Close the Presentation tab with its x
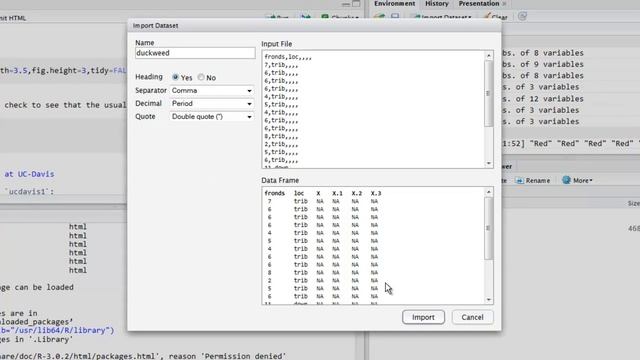Image resolution: width=640 pixels, height=360 pixels. [x=504, y=4]
